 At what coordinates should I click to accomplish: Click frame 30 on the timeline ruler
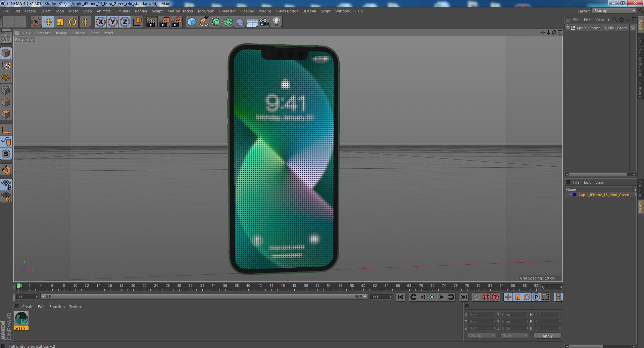(x=190, y=286)
